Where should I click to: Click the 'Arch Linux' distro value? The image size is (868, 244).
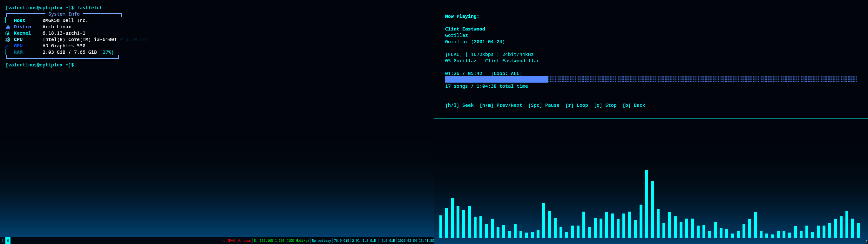[x=57, y=27]
